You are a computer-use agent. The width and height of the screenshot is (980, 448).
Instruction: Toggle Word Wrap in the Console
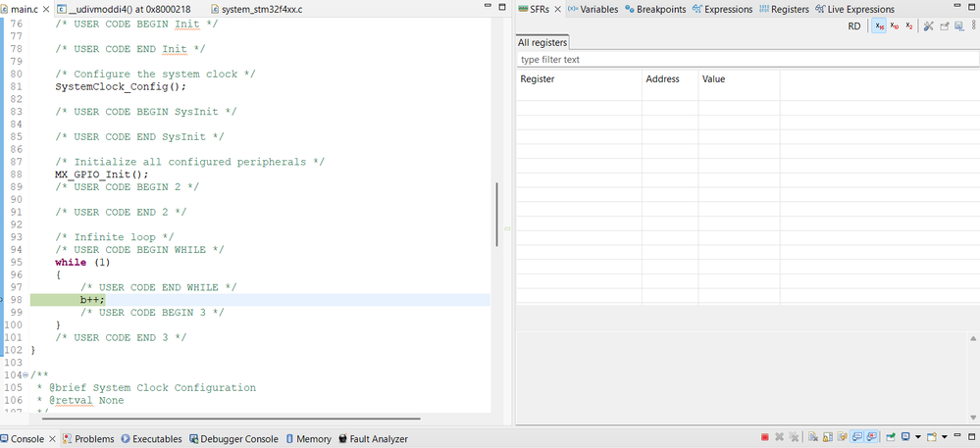click(842, 437)
